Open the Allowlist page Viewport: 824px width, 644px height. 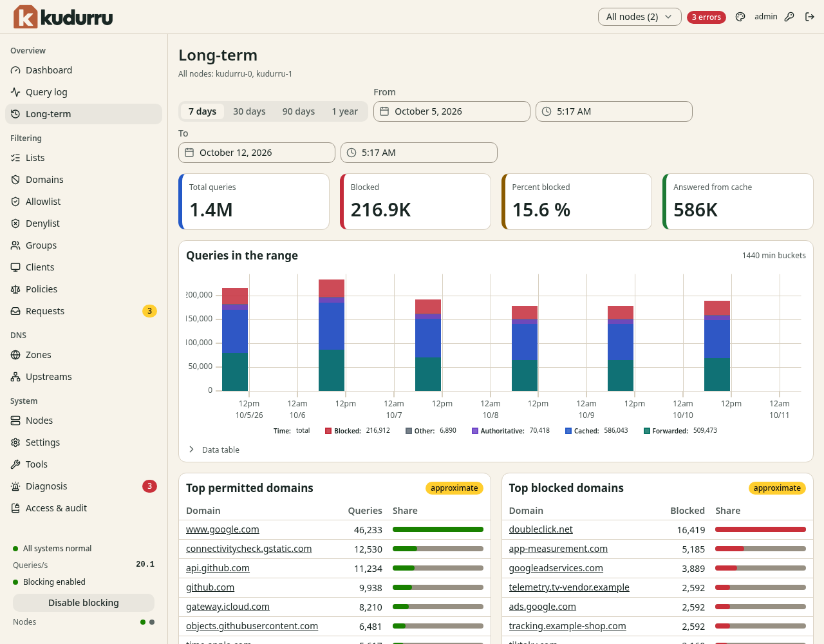(84, 202)
